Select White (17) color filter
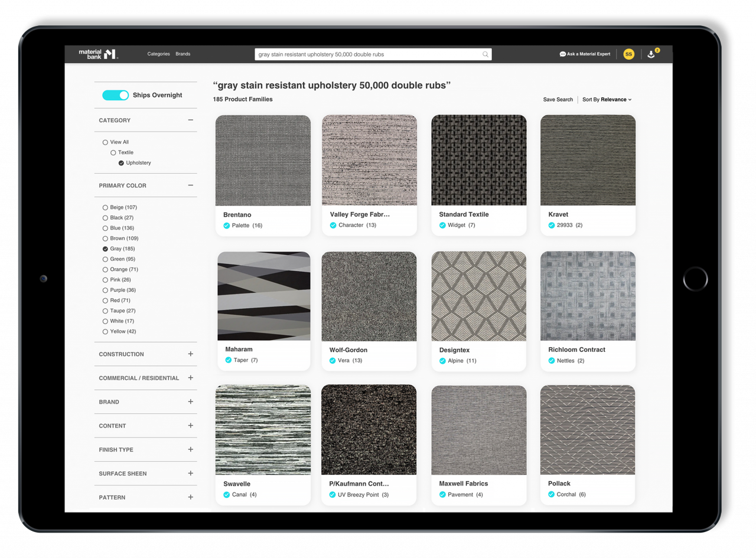The image size is (756, 558). tap(106, 321)
